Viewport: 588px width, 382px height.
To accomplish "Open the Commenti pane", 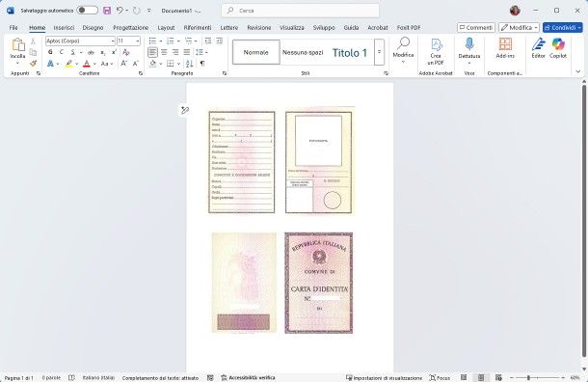I will point(476,27).
